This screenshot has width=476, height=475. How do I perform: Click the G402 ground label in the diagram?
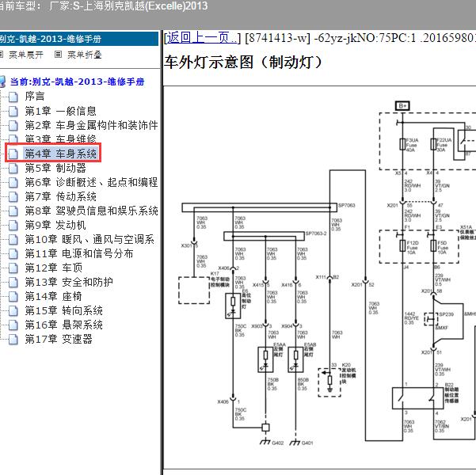tap(278, 443)
